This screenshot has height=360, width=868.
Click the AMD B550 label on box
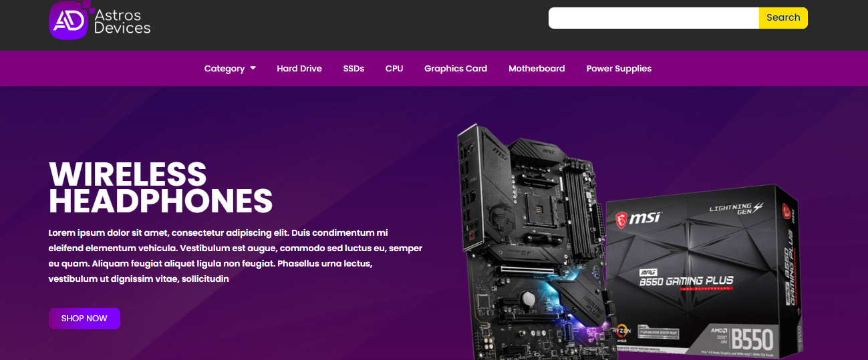click(747, 339)
